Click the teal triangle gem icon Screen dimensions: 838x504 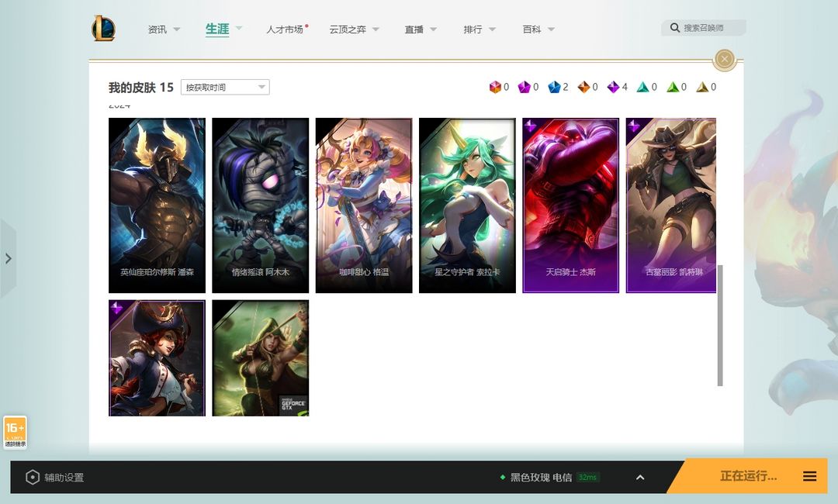pos(642,87)
